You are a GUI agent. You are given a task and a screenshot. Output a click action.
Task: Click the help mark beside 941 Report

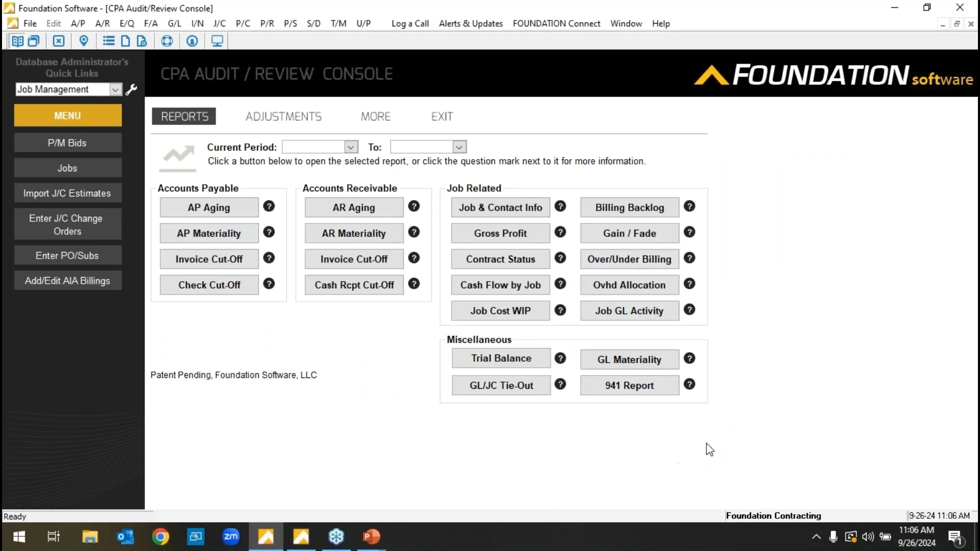tap(690, 385)
